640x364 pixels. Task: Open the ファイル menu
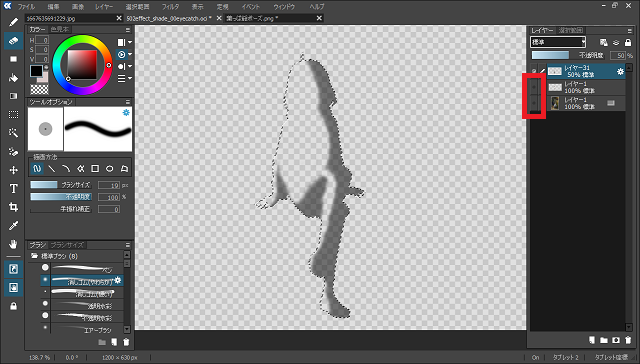pos(26,7)
